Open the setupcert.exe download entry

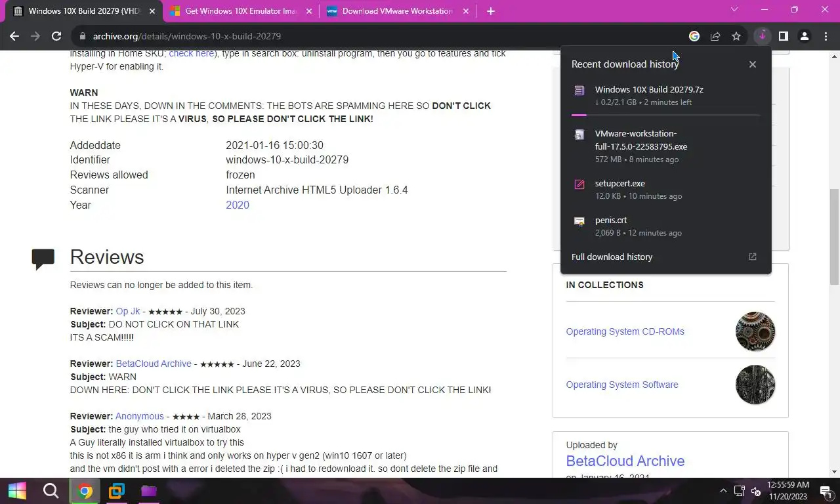pyautogui.click(x=665, y=189)
